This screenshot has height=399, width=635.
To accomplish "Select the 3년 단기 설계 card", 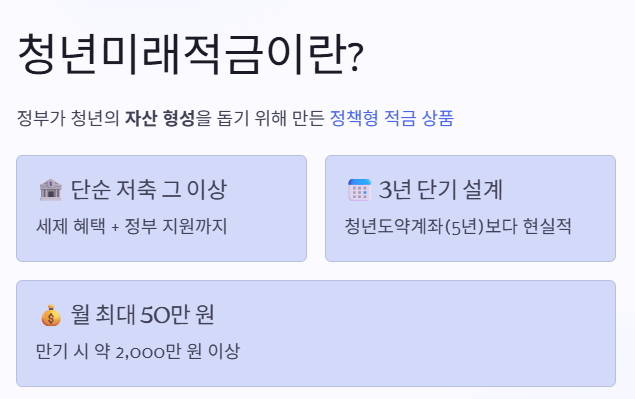I will tap(470, 208).
